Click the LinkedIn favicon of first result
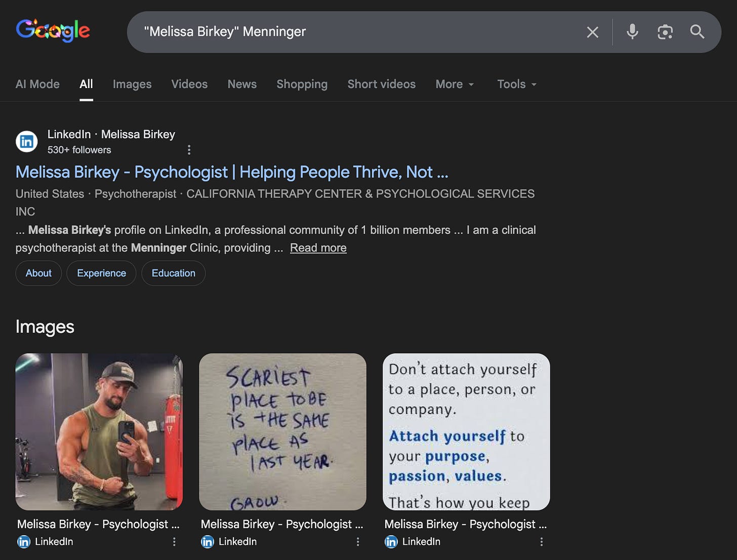 click(27, 142)
